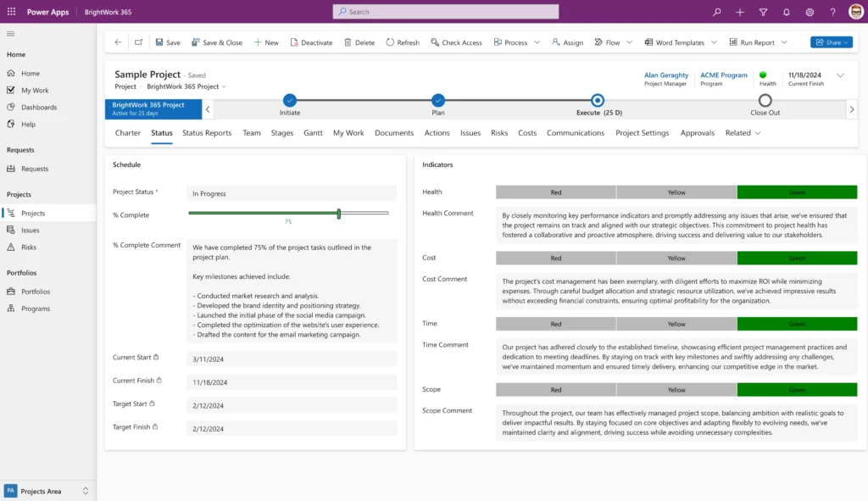
Task: Click Deactivate in the command bar
Action: tap(311, 42)
